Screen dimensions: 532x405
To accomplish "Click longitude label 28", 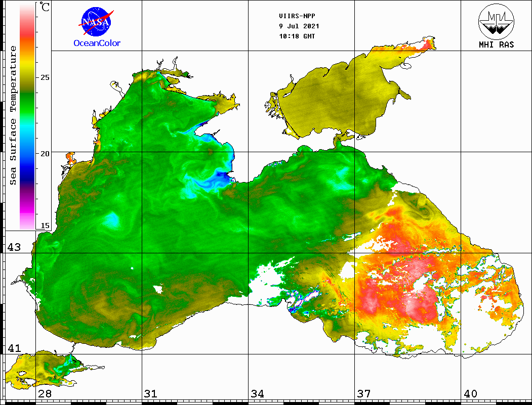I will 45,393.
